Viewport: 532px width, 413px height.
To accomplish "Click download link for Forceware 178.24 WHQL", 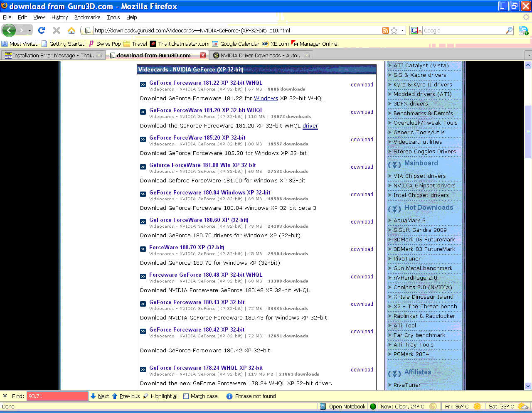I will coord(362,369).
